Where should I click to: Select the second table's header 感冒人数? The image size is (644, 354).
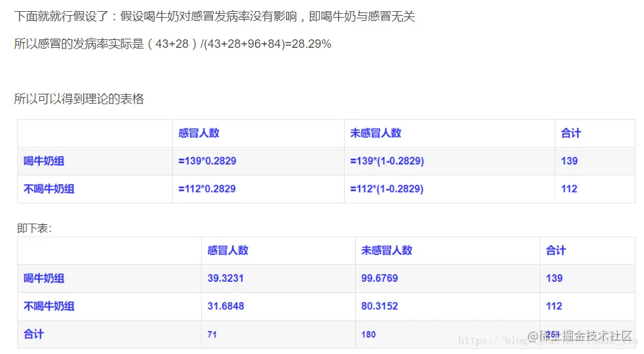228,250
